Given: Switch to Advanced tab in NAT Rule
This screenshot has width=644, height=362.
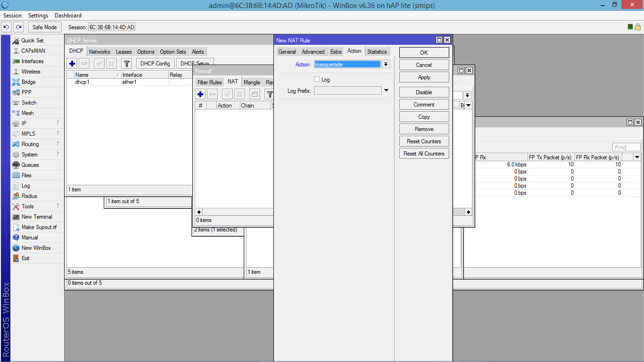Looking at the screenshot, I should tap(313, 52).
